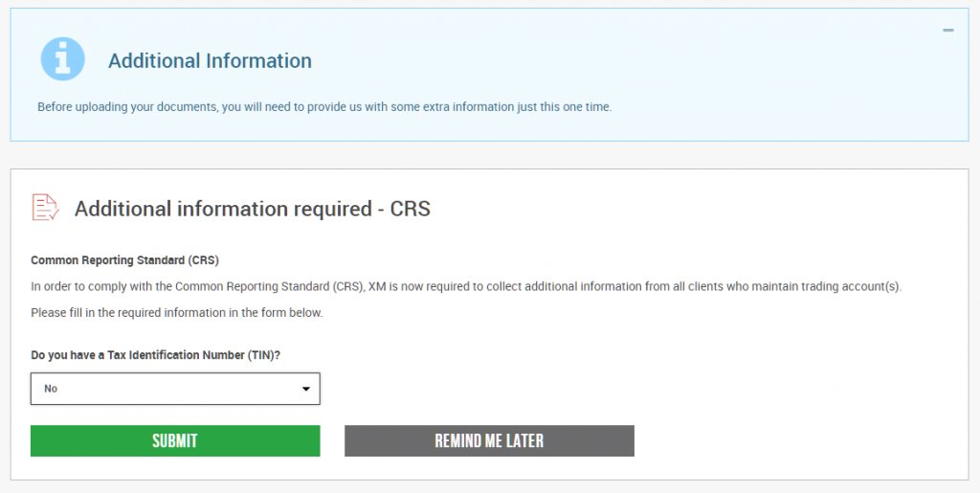Click the blue info circle icon
The width and height of the screenshot is (980, 493).
pyautogui.click(x=62, y=58)
